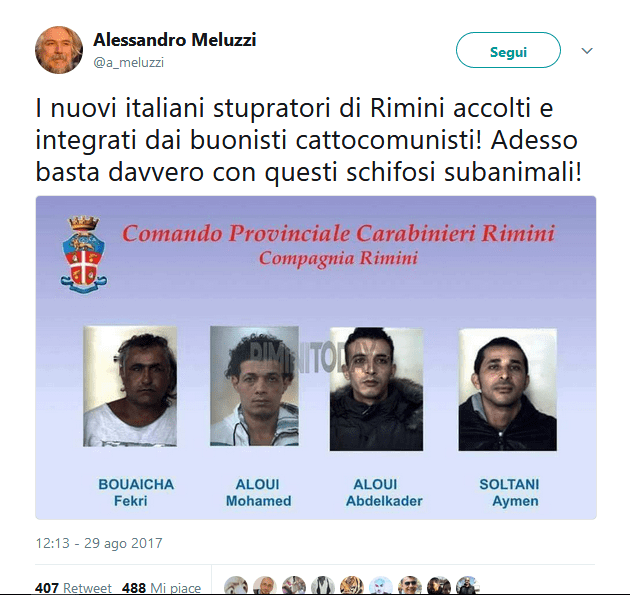This screenshot has width=630, height=595.
Task: Open the first liker avatar in the row
Action: [x=236, y=586]
